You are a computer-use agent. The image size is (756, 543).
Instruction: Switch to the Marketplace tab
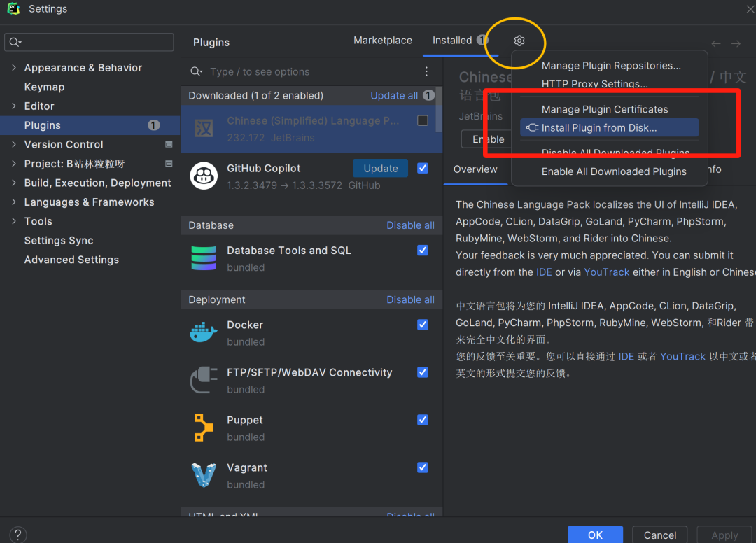383,41
